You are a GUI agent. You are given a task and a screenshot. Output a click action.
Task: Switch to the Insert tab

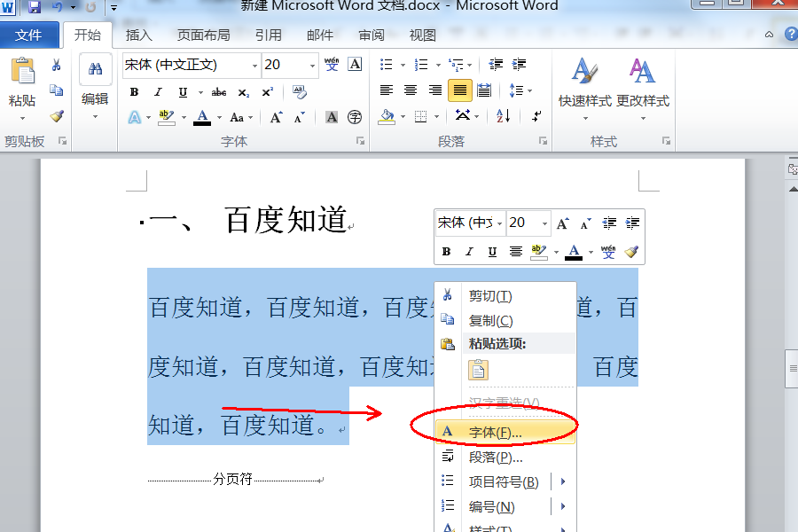(139, 35)
